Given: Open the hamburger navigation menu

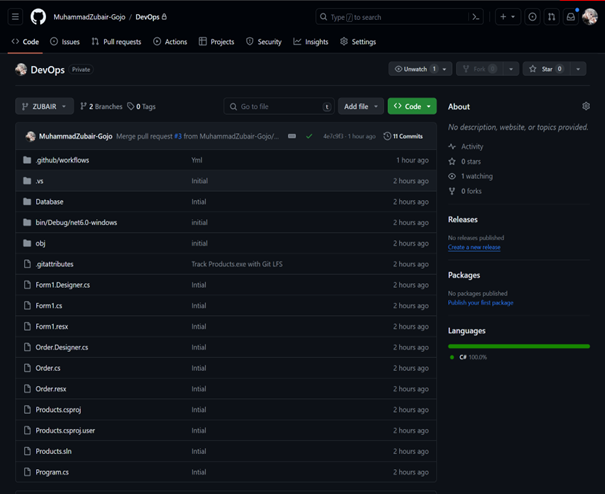Looking at the screenshot, I should pyautogui.click(x=15, y=17).
